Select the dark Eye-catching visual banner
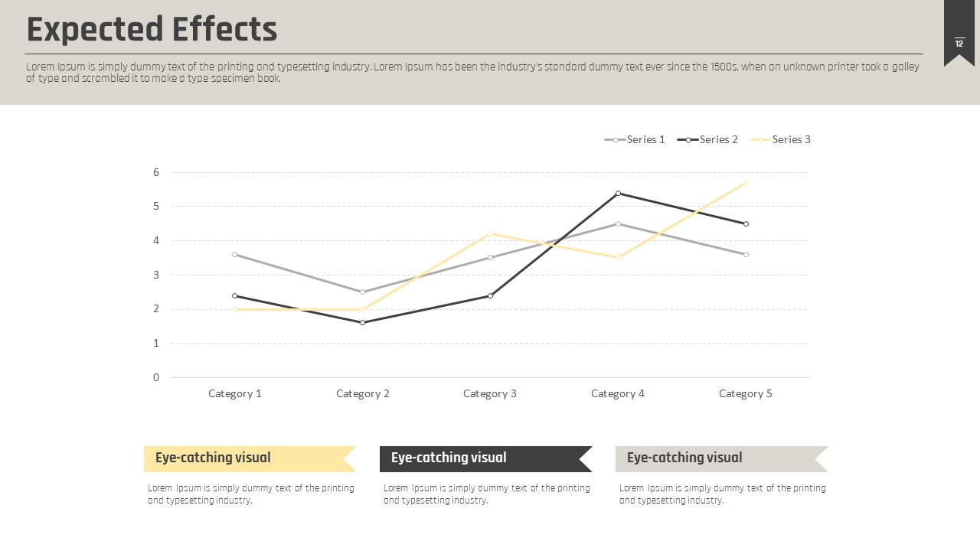This screenshot has width=980, height=551. click(485, 458)
